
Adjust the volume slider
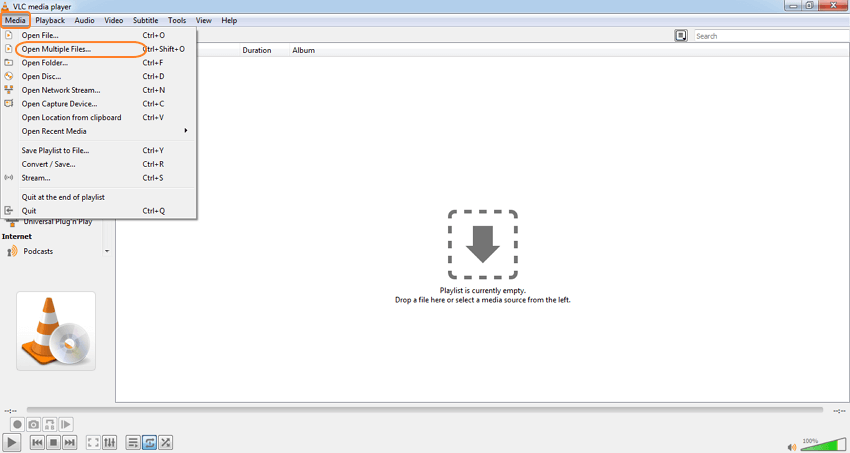(823, 445)
